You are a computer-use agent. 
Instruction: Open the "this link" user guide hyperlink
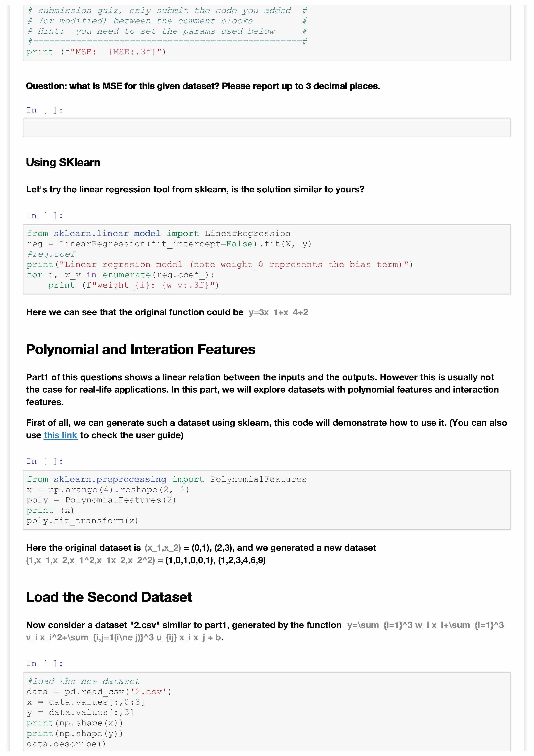[61, 435]
